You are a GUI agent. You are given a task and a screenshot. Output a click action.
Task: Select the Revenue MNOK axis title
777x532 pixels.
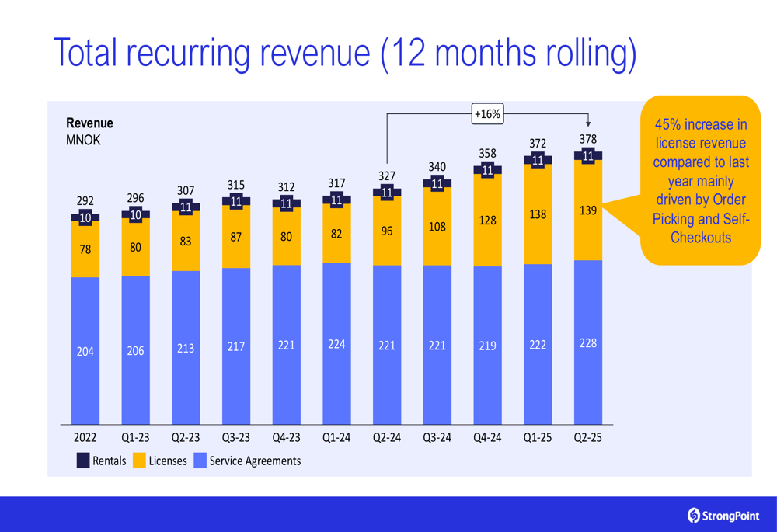click(89, 131)
